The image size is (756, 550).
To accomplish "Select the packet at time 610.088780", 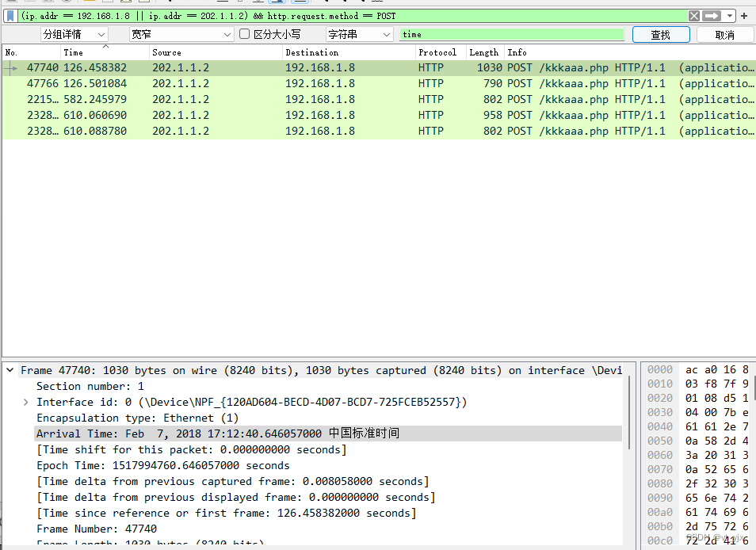I will click(x=379, y=131).
